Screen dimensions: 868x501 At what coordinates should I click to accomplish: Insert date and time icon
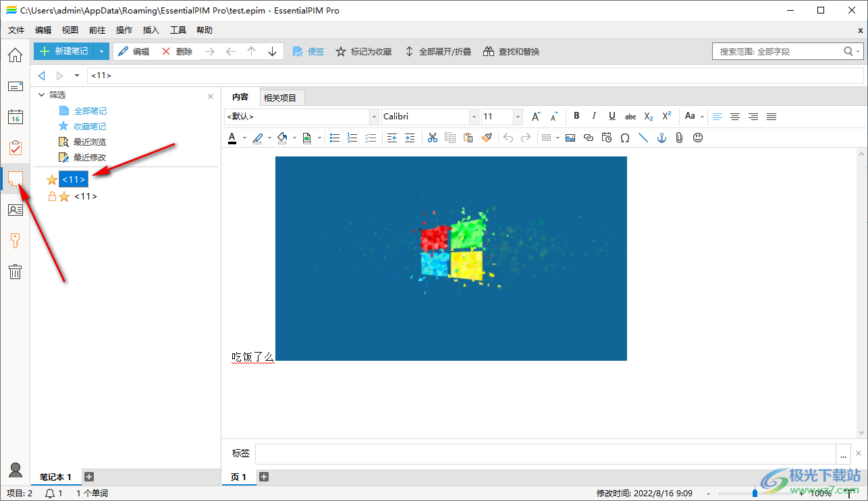607,138
